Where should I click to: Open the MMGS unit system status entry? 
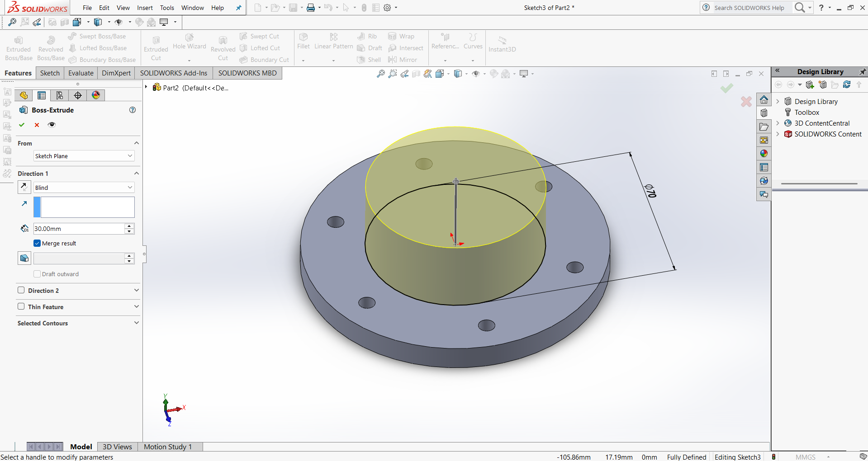[806, 457]
